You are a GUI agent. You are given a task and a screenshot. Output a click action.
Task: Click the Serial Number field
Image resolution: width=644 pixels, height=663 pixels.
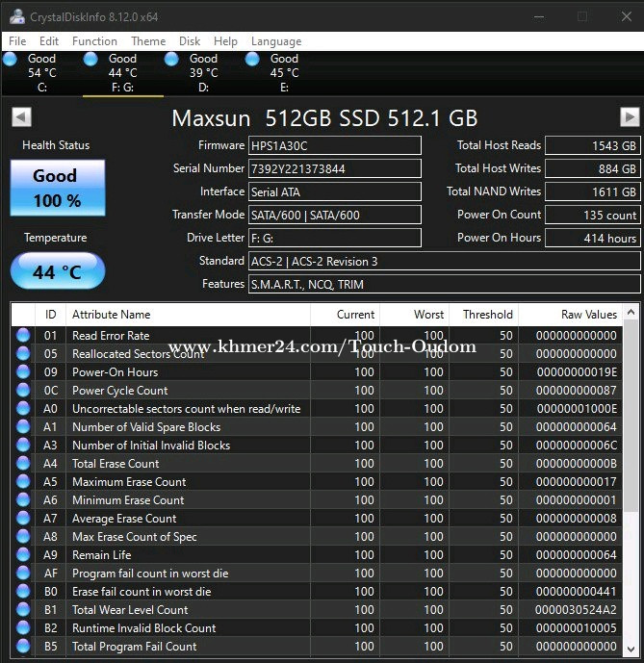pos(334,168)
